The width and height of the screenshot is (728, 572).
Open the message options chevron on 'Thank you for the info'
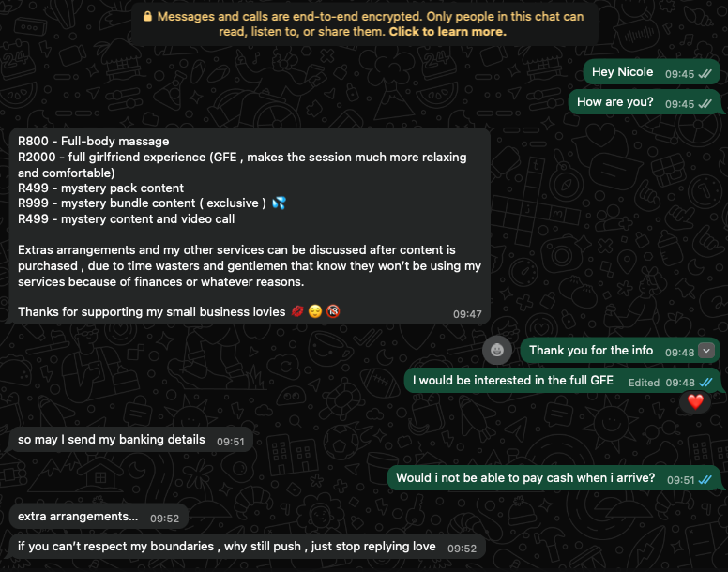point(706,351)
